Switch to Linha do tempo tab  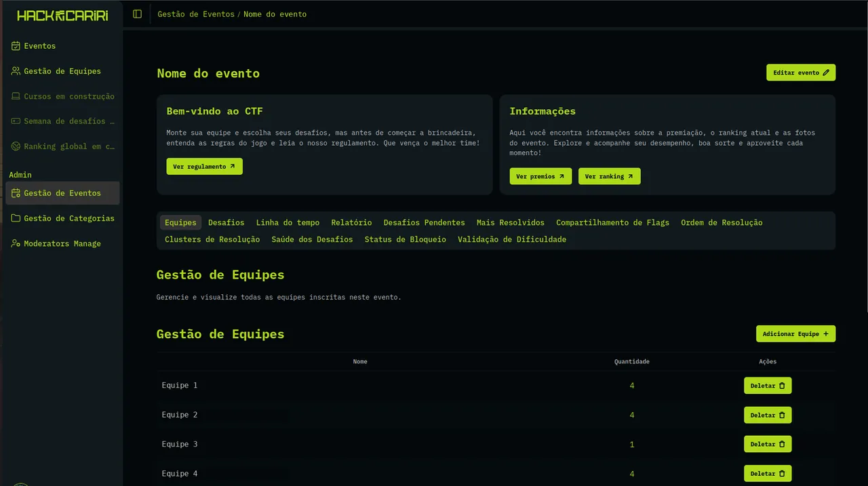(288, 222)
